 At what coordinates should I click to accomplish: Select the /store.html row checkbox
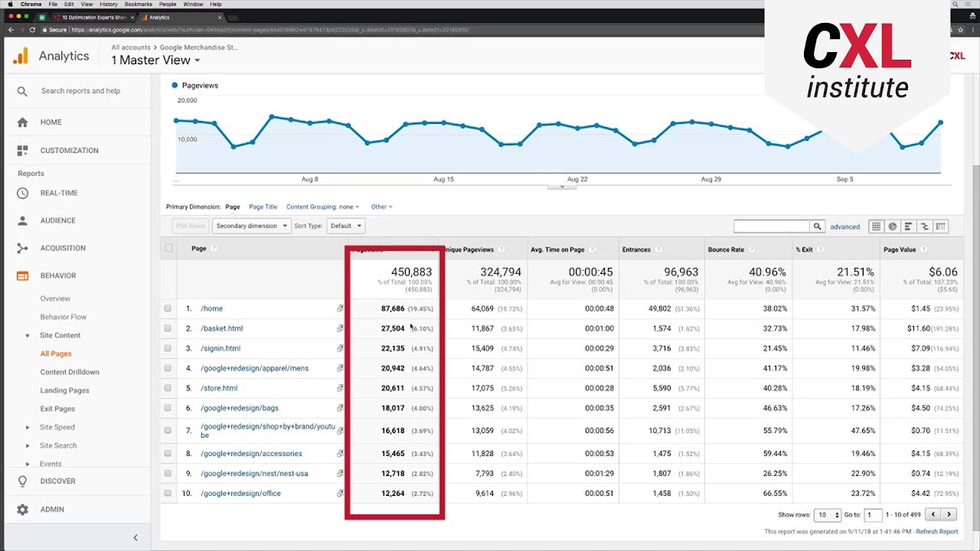pos(168,388)
